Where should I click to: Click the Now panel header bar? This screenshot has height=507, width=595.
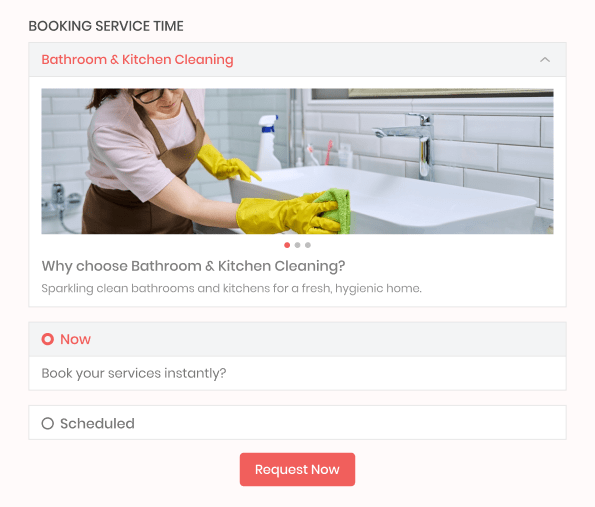tap(297, 339)
